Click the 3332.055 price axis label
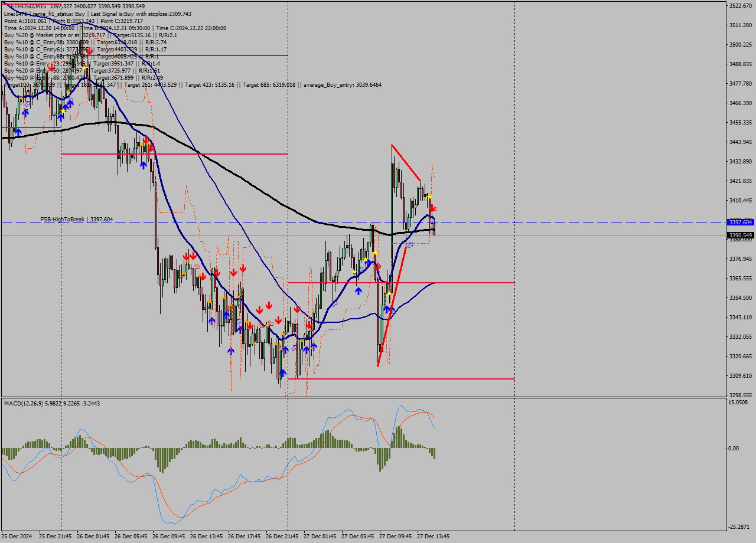This screenshot has height=543, width=756. tap(741, 336)
